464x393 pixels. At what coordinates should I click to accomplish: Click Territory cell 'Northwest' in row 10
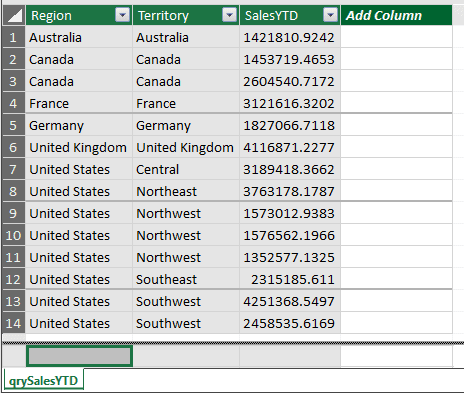pyautogui.click(x=186, y=235)
